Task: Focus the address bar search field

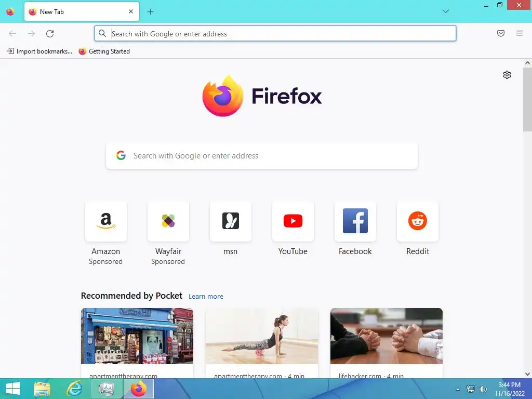Action: click(x=275, y=34)
